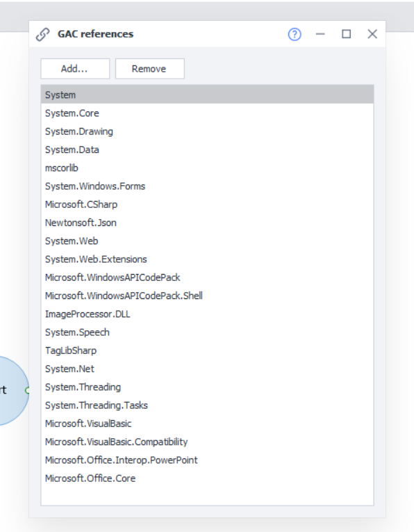
Task: Choose the System.Drawing reference
Action: click(x=207, y=131)
